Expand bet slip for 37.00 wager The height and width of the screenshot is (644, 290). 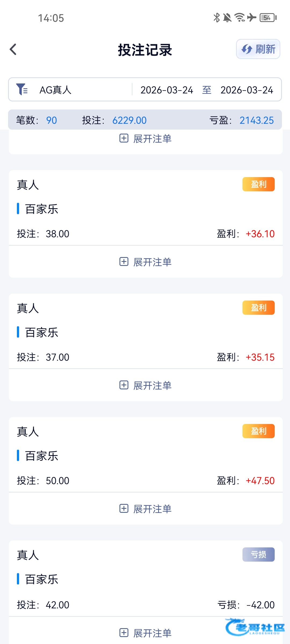[145, 385]
